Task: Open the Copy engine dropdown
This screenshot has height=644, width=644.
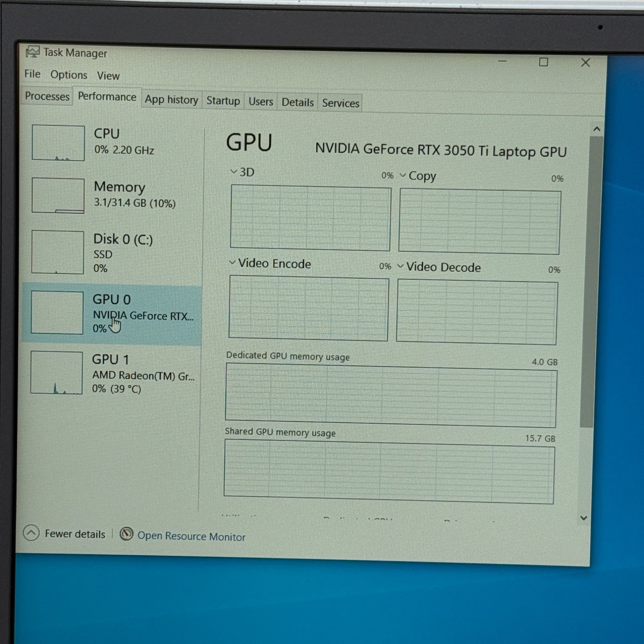Action: tap(403, 175)
